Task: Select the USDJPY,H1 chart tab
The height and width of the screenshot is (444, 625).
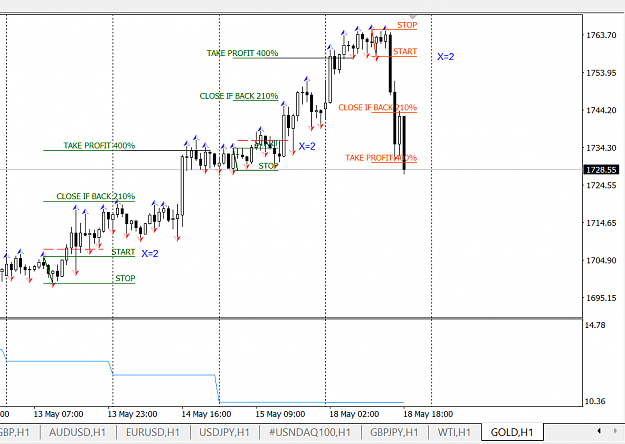Action: [224, 432]
